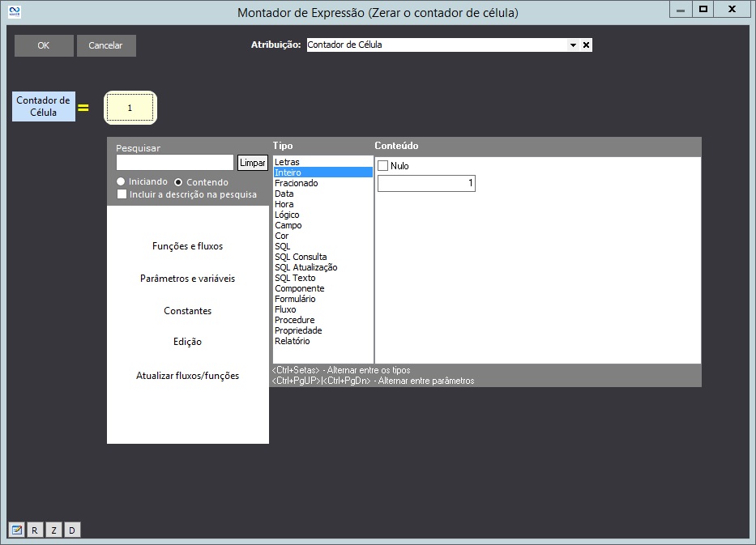The height and width of the screenshot is (545, 756).
Task: Select the Iniciando radio option
Action: (x=121, y=182)
